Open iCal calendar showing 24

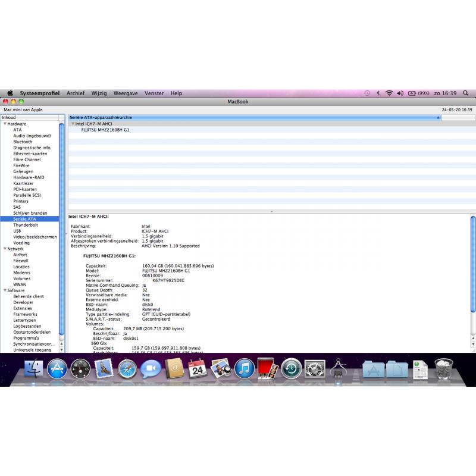click(x=198, y=368)
